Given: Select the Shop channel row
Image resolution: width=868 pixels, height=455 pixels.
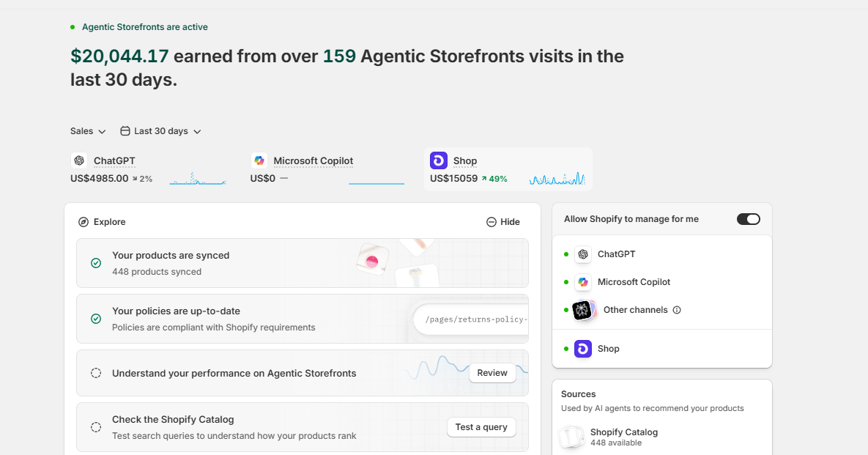Looking at the screenshot, I should pyautogui.click(x=662, y=349).
